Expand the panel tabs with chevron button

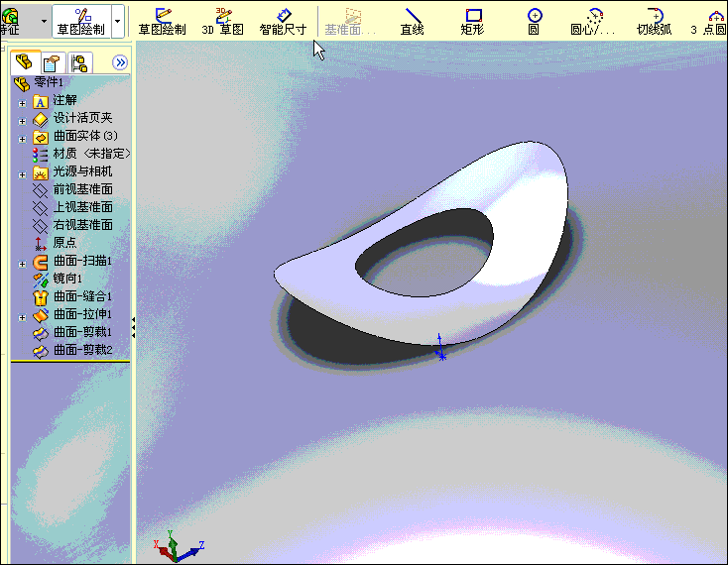click(x=120, y=62)
